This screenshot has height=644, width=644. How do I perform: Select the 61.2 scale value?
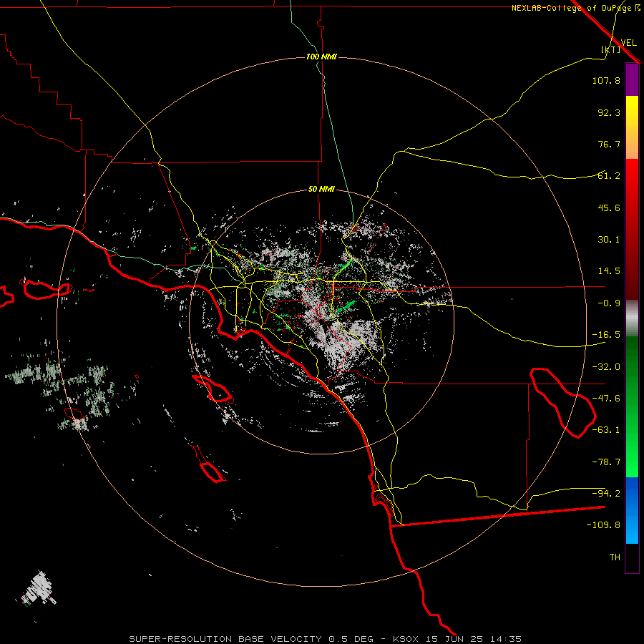click(609, 176)
